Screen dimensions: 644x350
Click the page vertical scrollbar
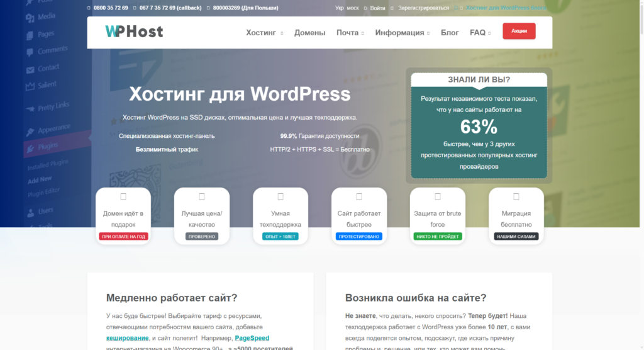tap(641, 175)
